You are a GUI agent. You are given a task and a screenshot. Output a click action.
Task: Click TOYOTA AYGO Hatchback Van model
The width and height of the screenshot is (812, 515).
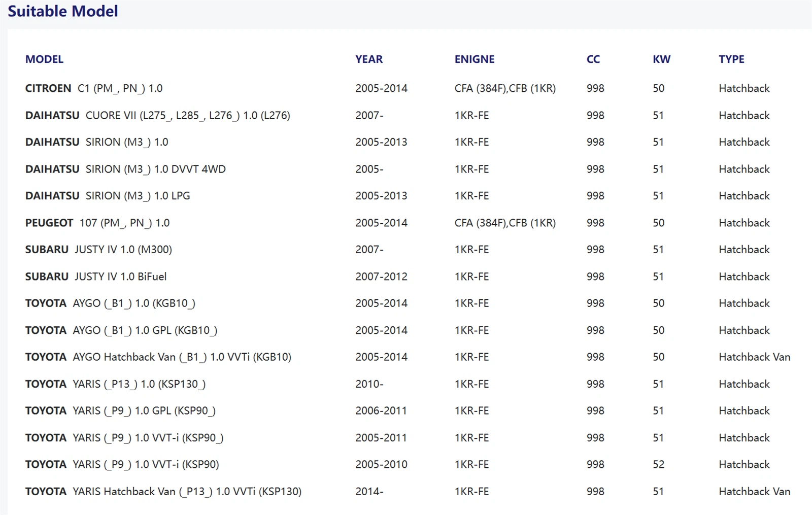(x=158, y=357)
